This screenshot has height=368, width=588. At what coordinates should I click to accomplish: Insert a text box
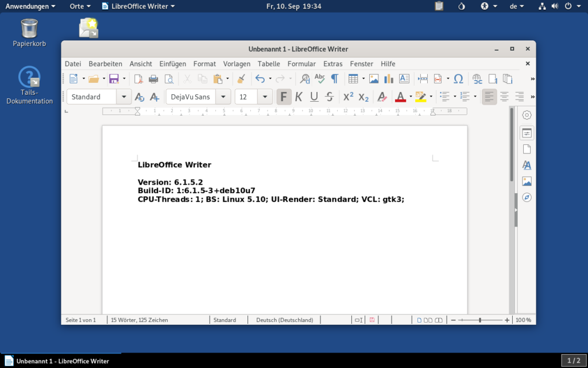(404, 78)
